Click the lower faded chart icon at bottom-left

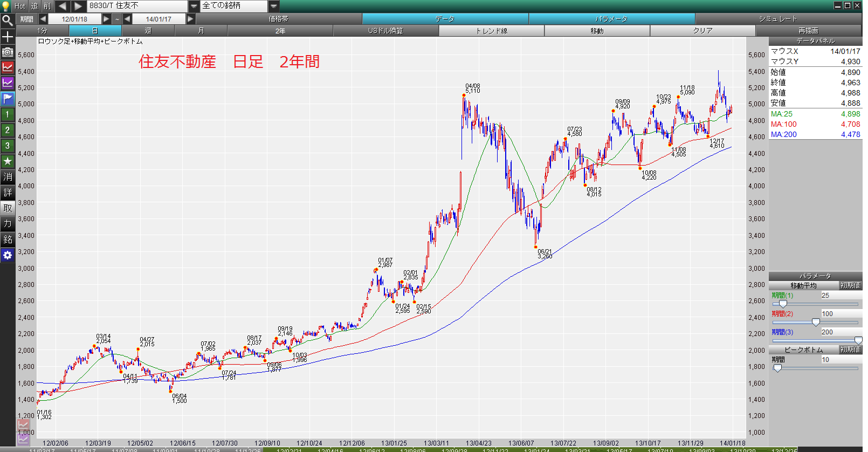click(x=23, y=439)
